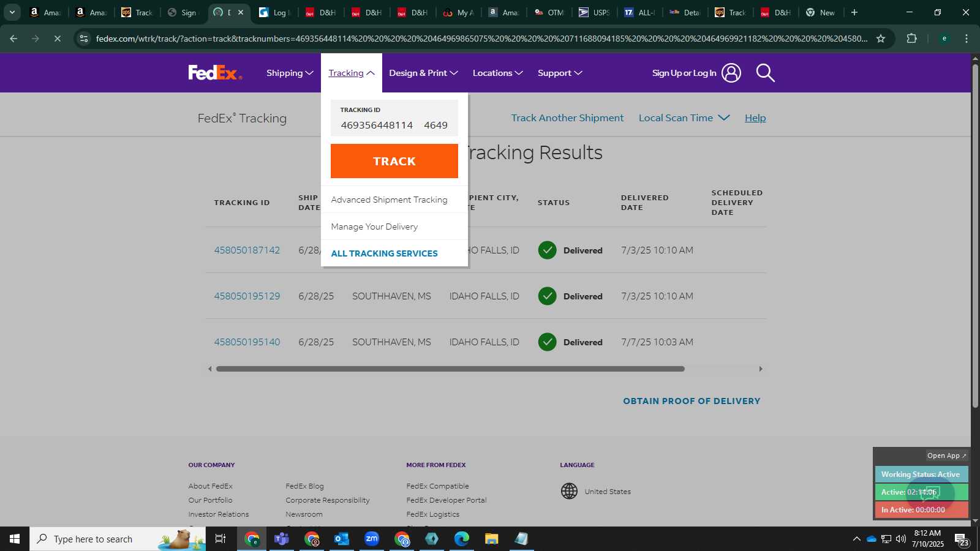Open About FedEx footer link

pos(210,486)
